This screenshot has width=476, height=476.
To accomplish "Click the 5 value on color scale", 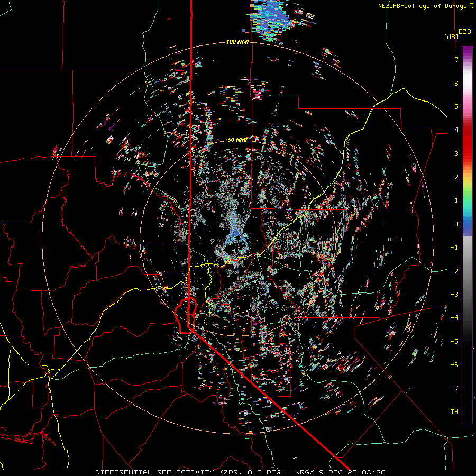I will (456, 106).
